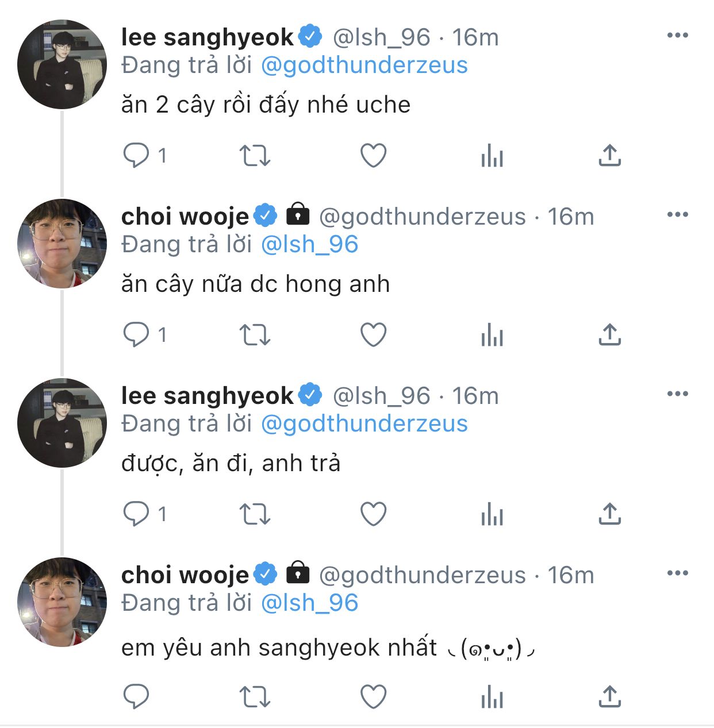Open more options on the first tweet

[678, 36]
